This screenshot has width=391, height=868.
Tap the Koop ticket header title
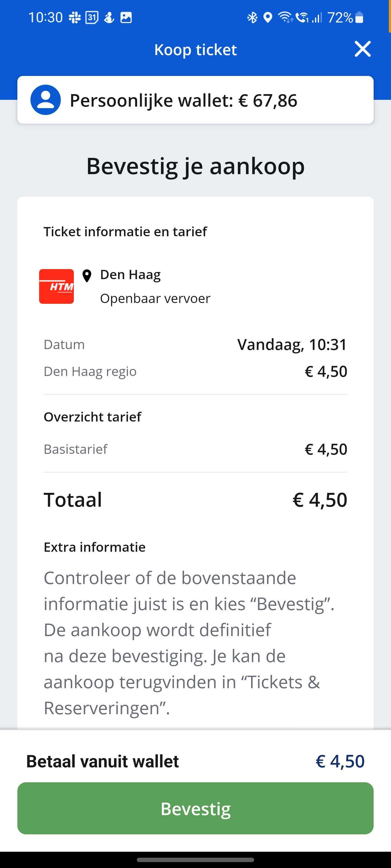click(x=195, y=50)
